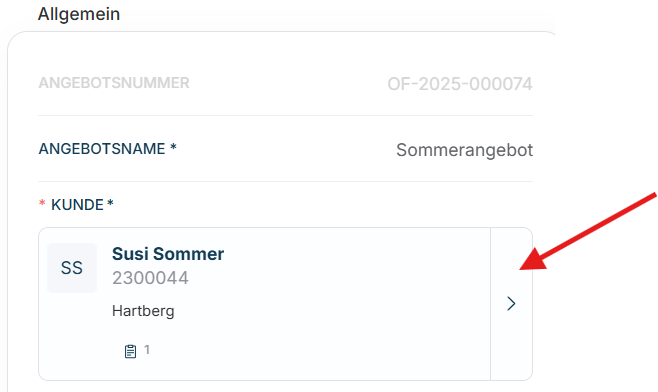The width and height of the screenshot is (658, 392).
Task: Click the greyed ANGEBOTSNUMMER label
Action: pos(114,83)
